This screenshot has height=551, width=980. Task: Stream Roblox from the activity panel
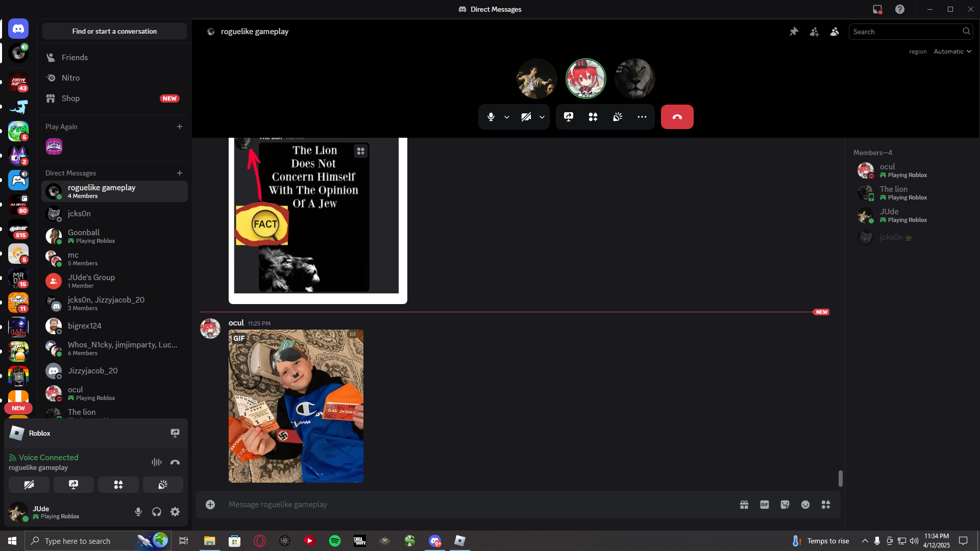[175, 433]
